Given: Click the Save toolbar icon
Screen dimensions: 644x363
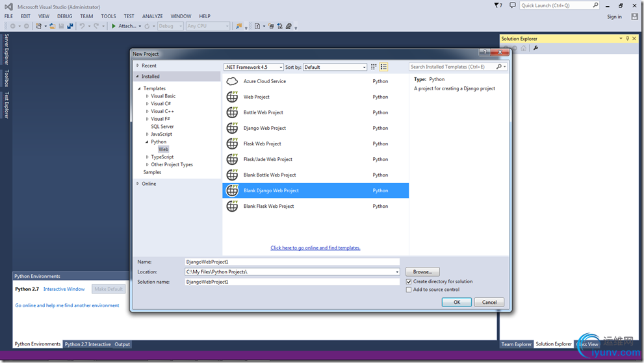Looking at the screenshot, I should 61,26.
